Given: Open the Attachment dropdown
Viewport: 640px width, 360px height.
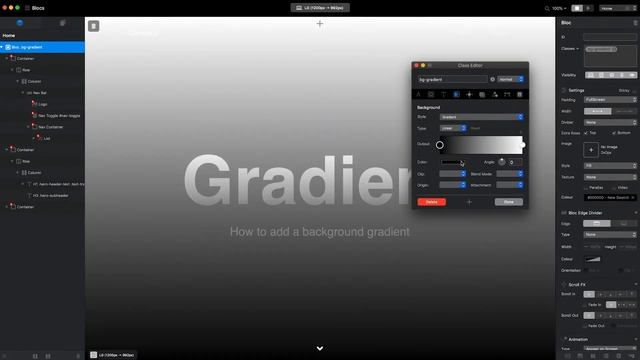Looking at the screenshot, I should point(510,185).
